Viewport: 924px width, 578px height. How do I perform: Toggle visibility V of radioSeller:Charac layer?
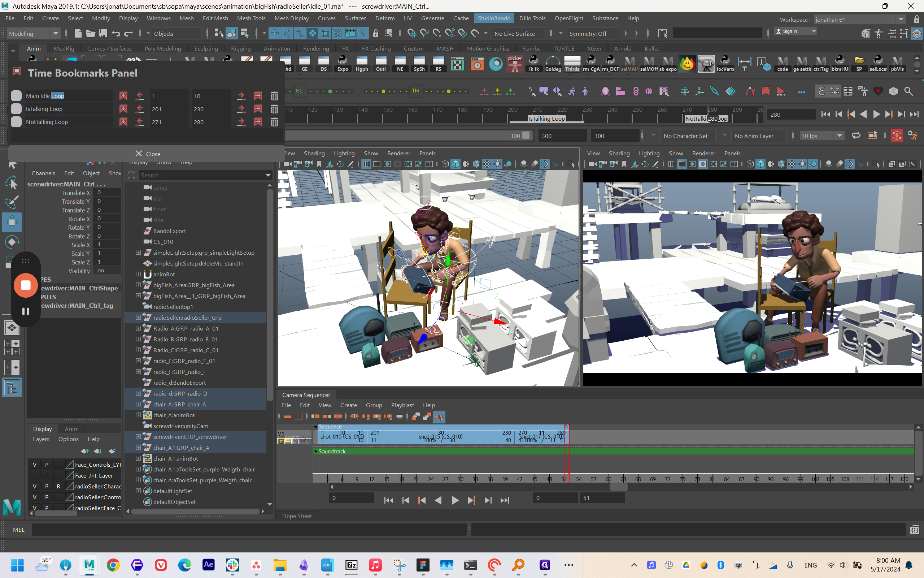click(35, 486)
